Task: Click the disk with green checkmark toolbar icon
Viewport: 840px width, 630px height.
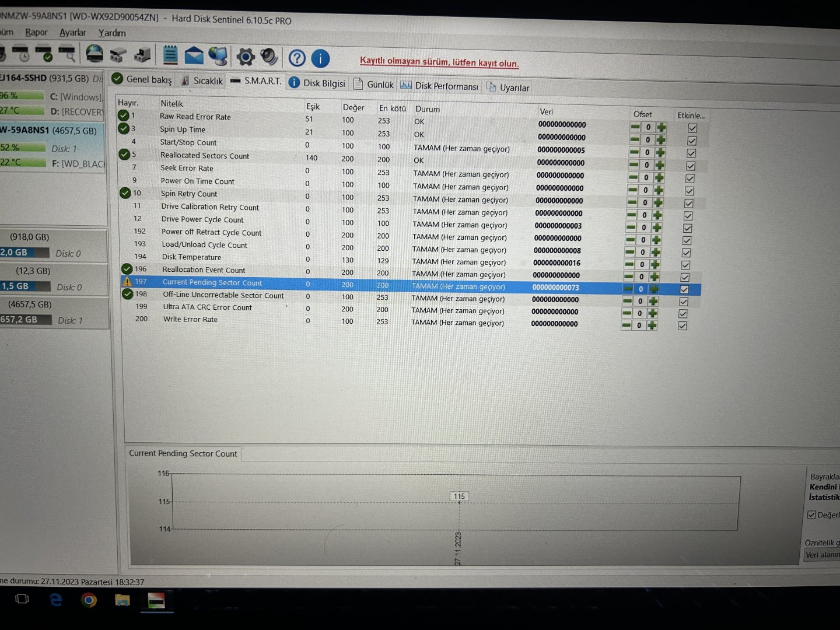Action: coord(44,53)
